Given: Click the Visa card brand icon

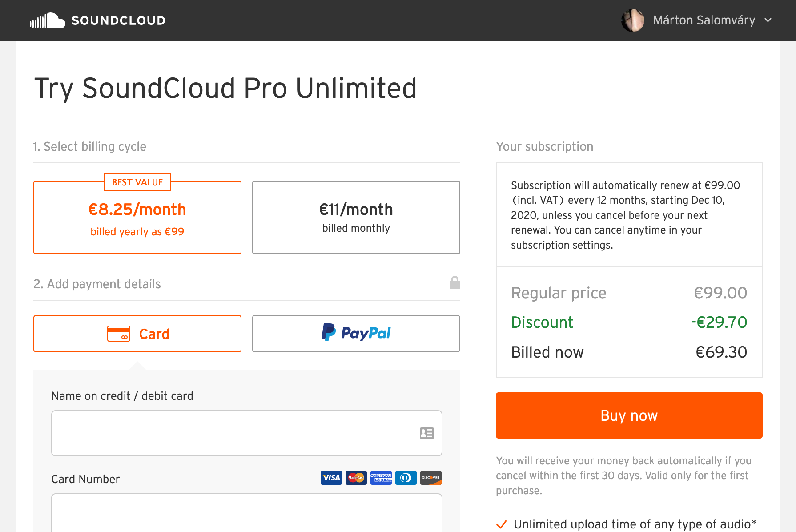Looking at the screenshot, I should coord(331,477).
